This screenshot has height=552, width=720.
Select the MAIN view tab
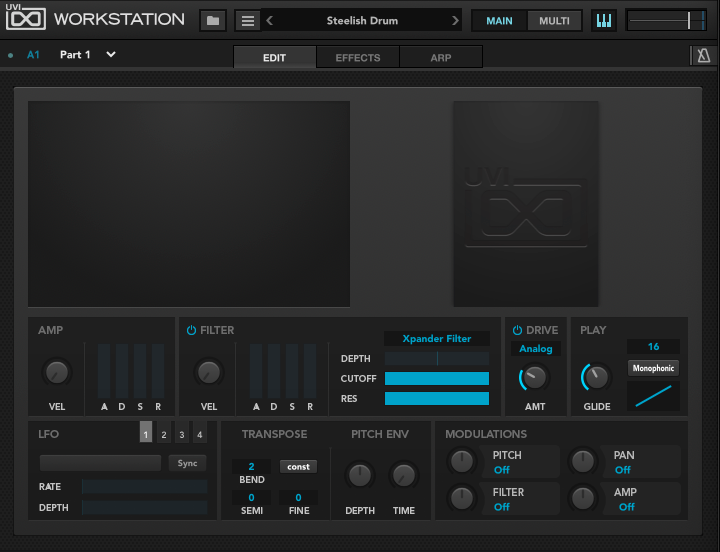(x=500, y=21)
